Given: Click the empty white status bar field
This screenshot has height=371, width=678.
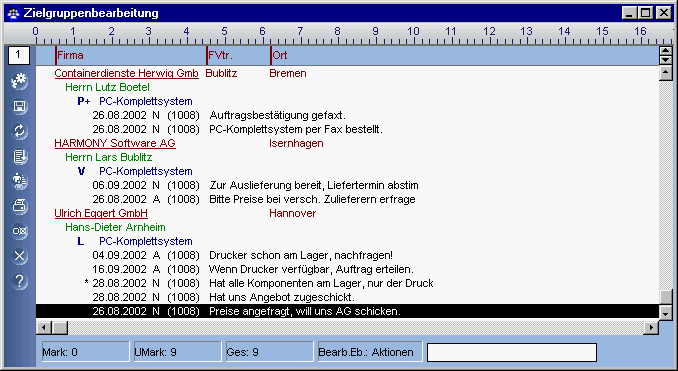Looking at the screenshot, I should click(512, 352).
